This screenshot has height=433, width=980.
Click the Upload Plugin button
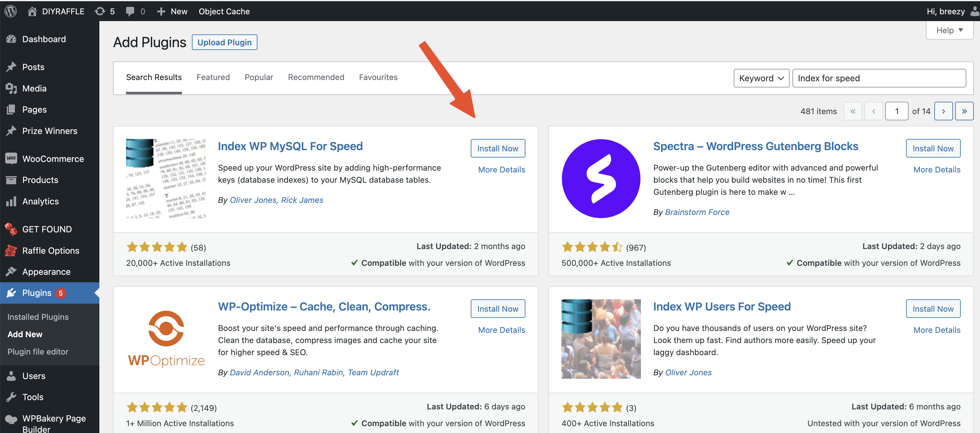(x=225, y=42)
